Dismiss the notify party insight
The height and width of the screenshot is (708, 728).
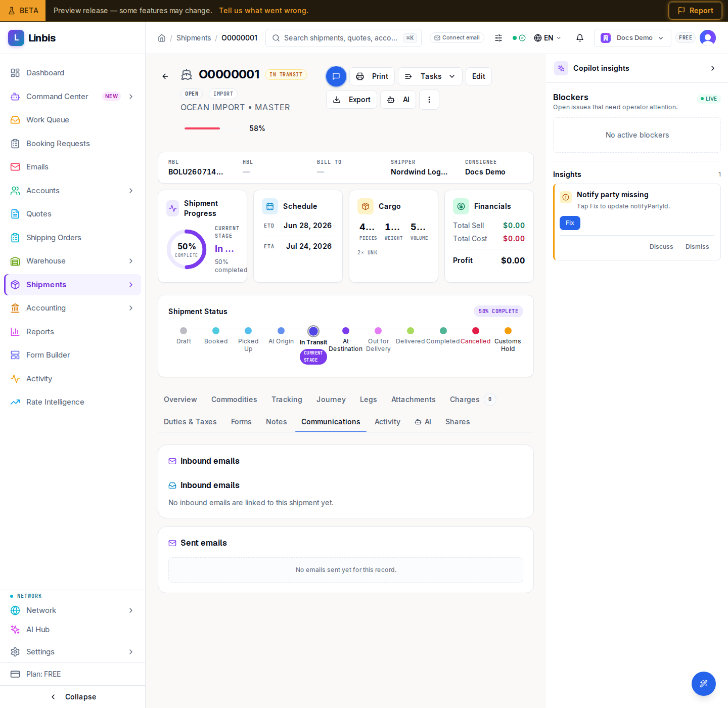[697, 247]
